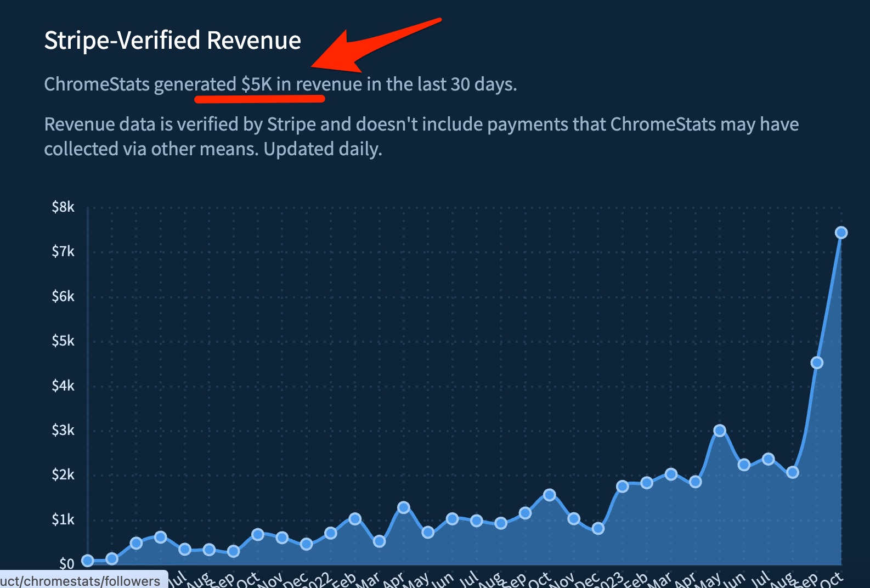Select the Mar 2023 data point near $2k
The width and height of the screenshot is (870, 588).
[x=671, y=474]
